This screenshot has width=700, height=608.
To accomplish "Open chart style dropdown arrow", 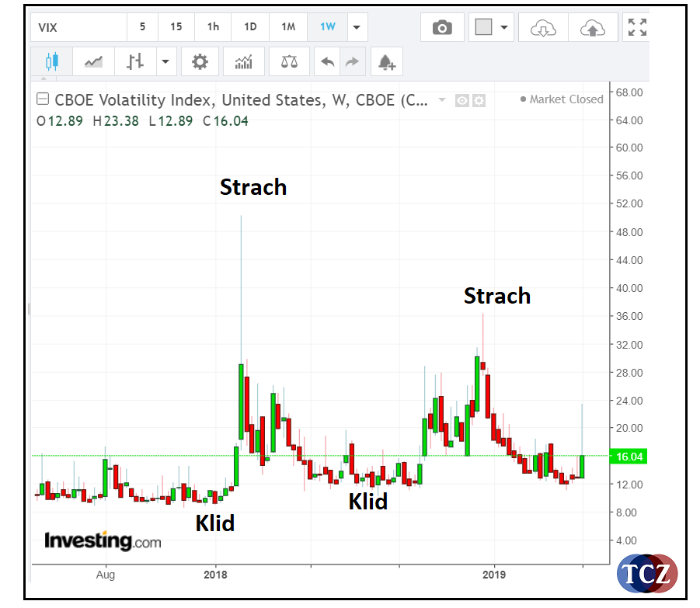I will click(x=165, y=61).
